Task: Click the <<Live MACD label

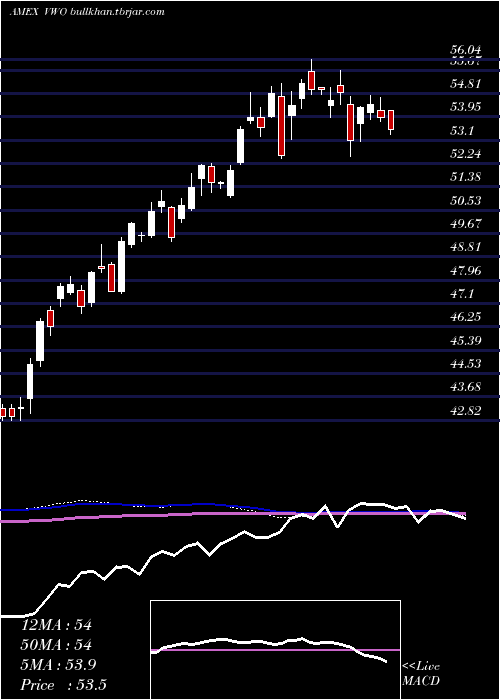Action: (421, 674)
